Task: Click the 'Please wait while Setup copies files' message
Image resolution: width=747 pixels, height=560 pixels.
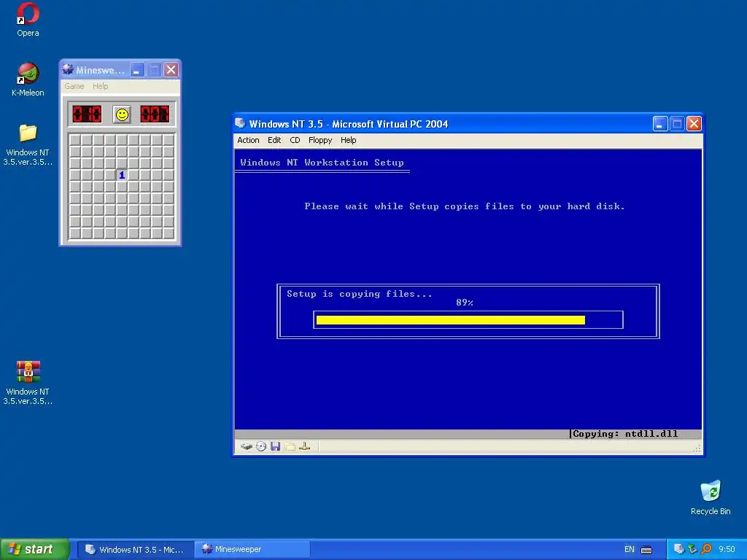Action: [x=465, y=206]
